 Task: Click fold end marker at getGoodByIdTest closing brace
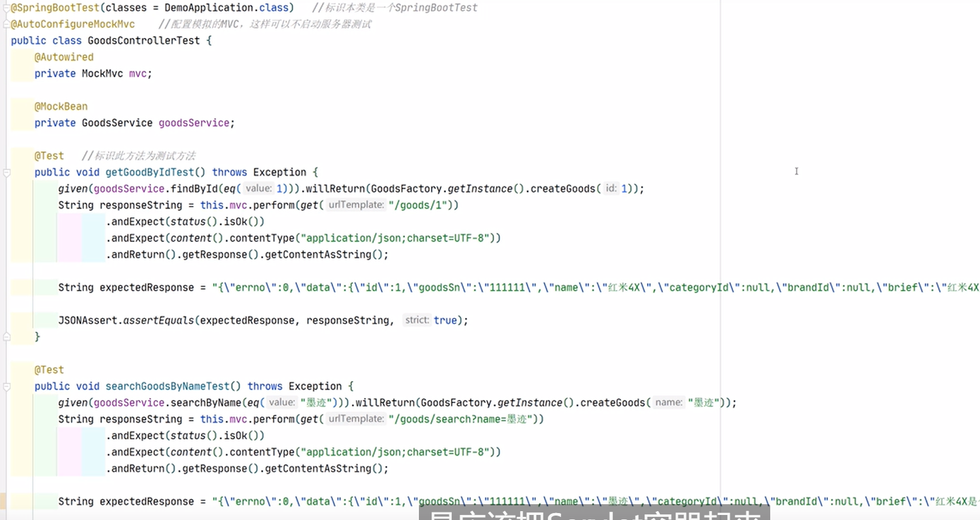(x=7, y=337)
